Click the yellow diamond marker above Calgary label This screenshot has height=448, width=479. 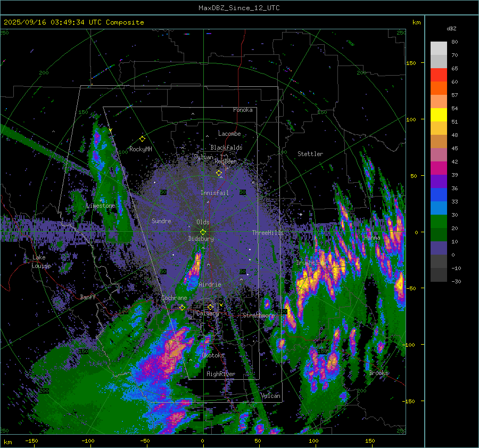(210, 307)
